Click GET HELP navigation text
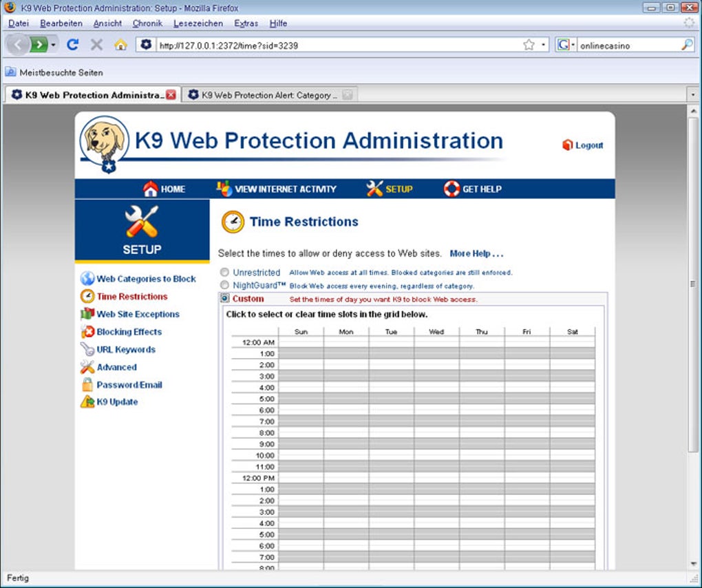Viewport: 702px width, 588px height. click(482, 189)
